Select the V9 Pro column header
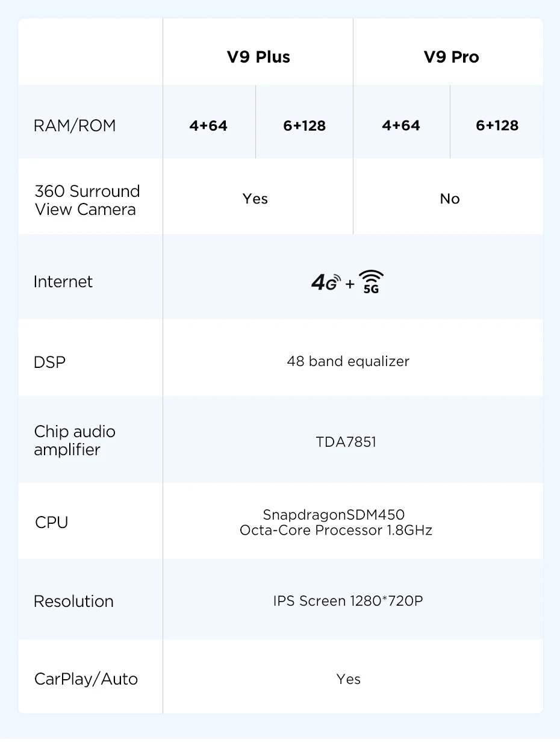 [452, 57]
